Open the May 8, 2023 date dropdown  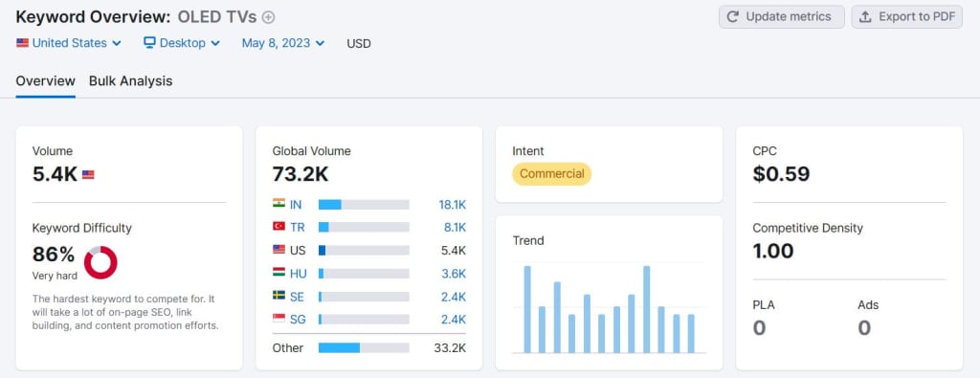click(283, 43)
